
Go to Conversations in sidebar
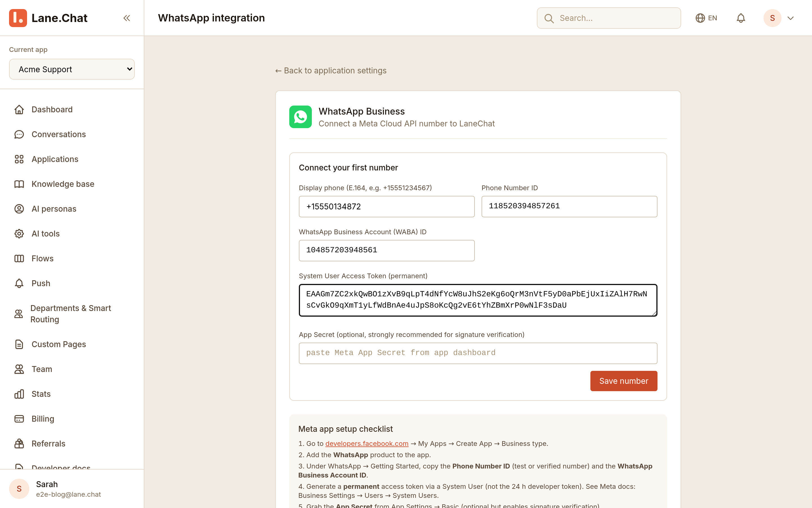(72, 134)
